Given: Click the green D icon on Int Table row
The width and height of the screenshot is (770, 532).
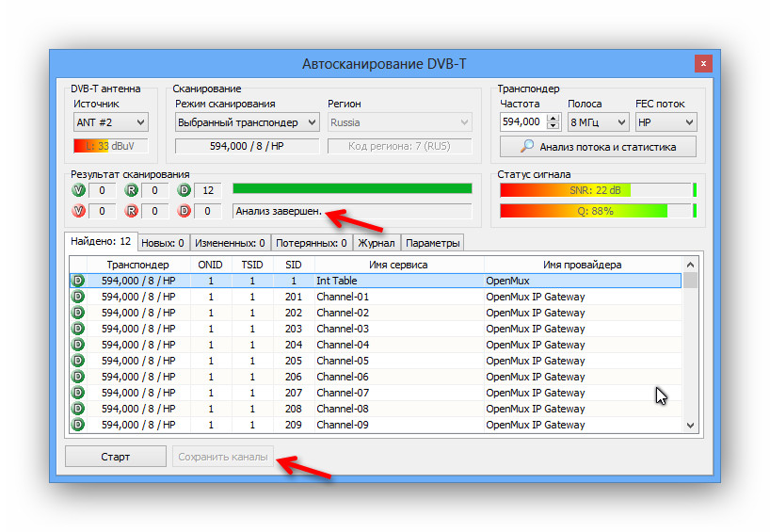Looking at the screenshot, I should pos(77,281).
